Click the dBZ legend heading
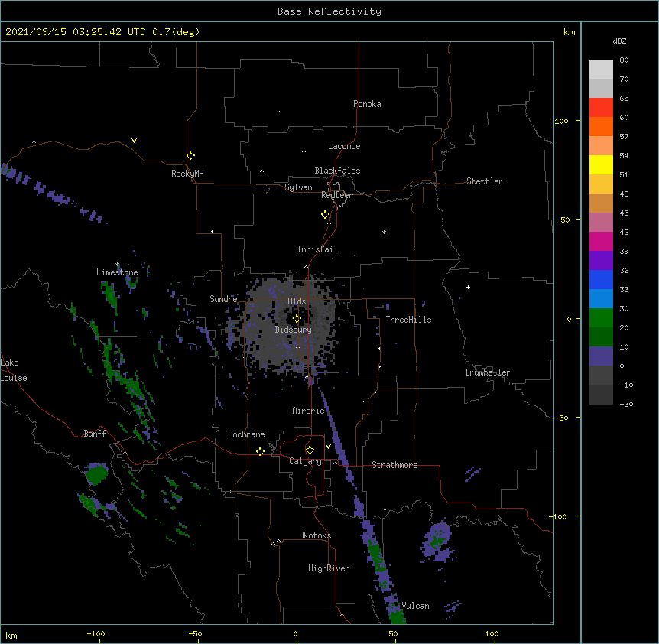The width and height of the screenshot is (659, 644). point(619,41)
